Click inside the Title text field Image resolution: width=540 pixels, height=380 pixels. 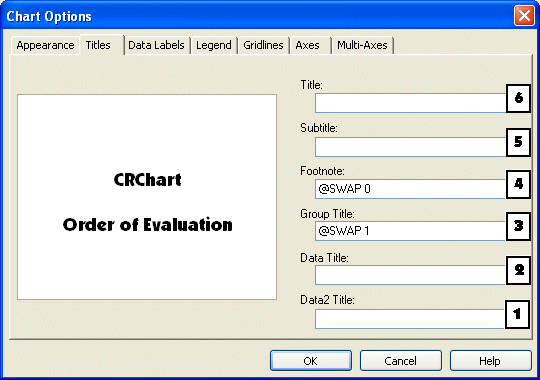[410, 103]
